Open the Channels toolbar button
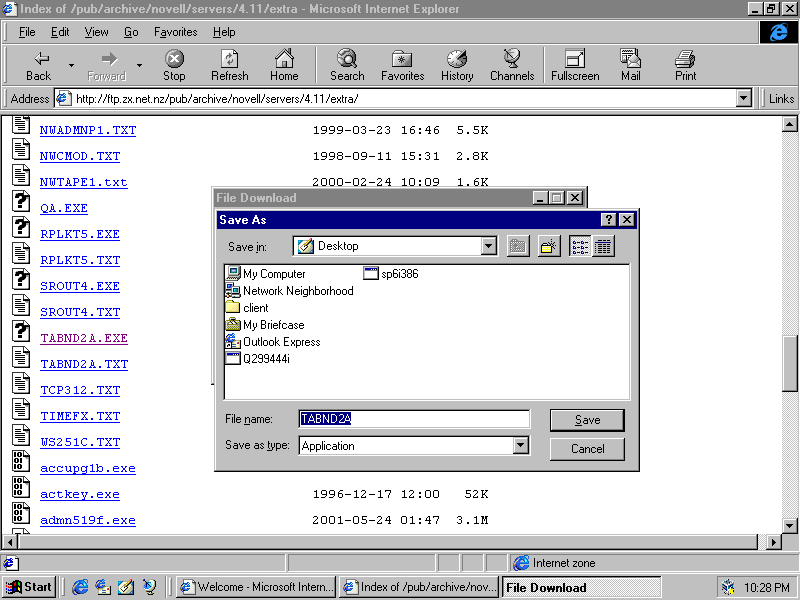 512,65
